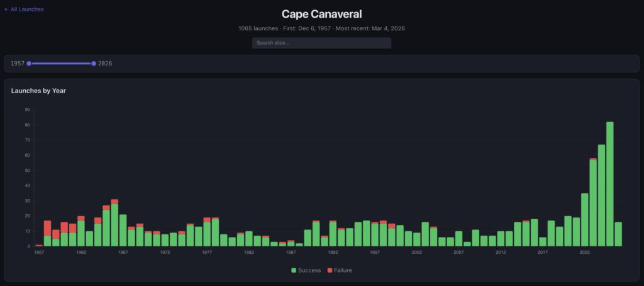The height and width of the screenshot is (286, 644).
Task: Click the year range slider track middle
Action: click(x=61, y=64)
